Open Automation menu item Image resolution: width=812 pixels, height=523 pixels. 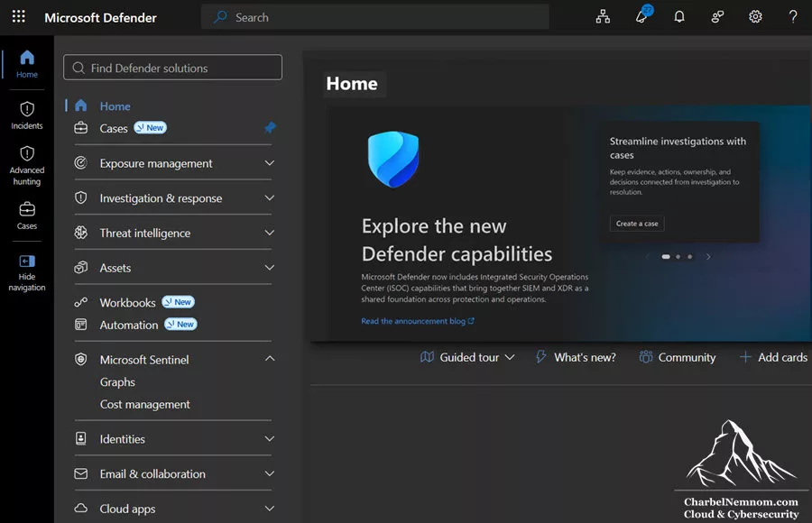point(129,326)
